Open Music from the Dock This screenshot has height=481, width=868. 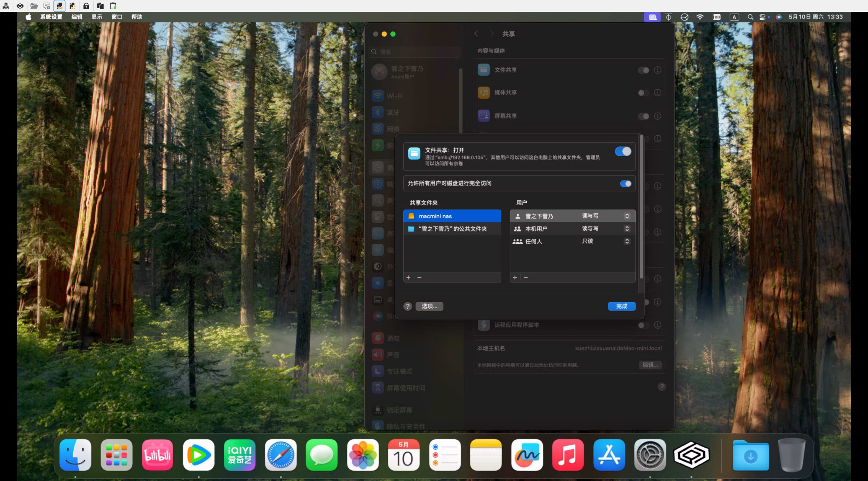tap(568, 455)
